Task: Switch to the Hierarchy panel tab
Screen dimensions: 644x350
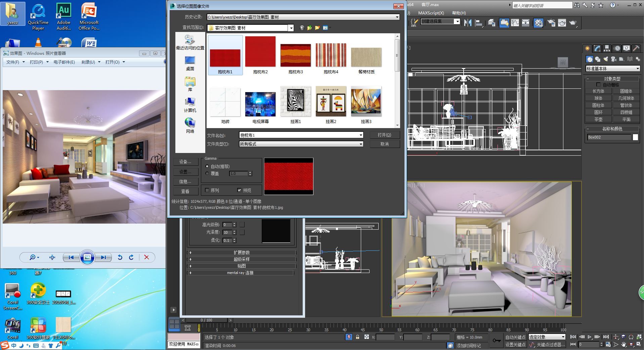Action: click(607, 48)
